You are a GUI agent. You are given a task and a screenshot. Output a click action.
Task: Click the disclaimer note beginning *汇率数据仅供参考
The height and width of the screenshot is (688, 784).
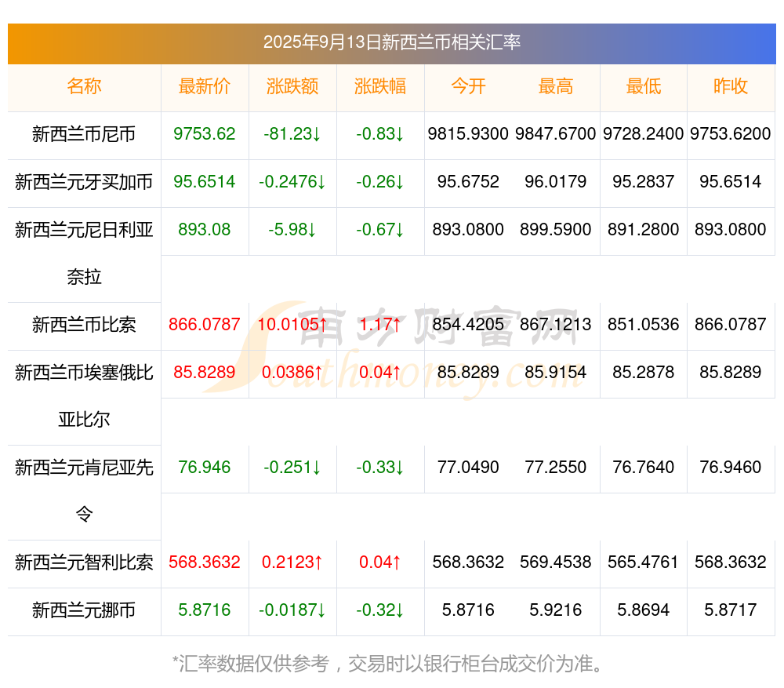point(389,664)
